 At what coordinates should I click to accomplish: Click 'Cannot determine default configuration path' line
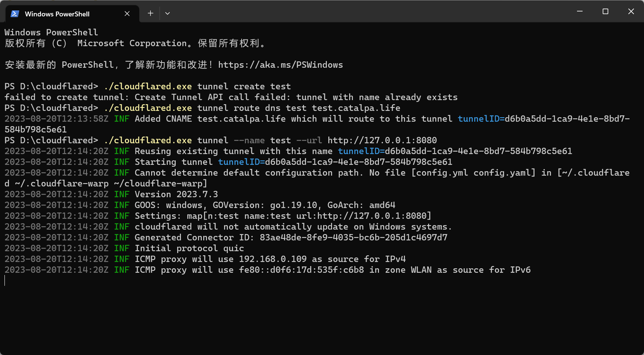pyautogui.click(x=317, y=178)
